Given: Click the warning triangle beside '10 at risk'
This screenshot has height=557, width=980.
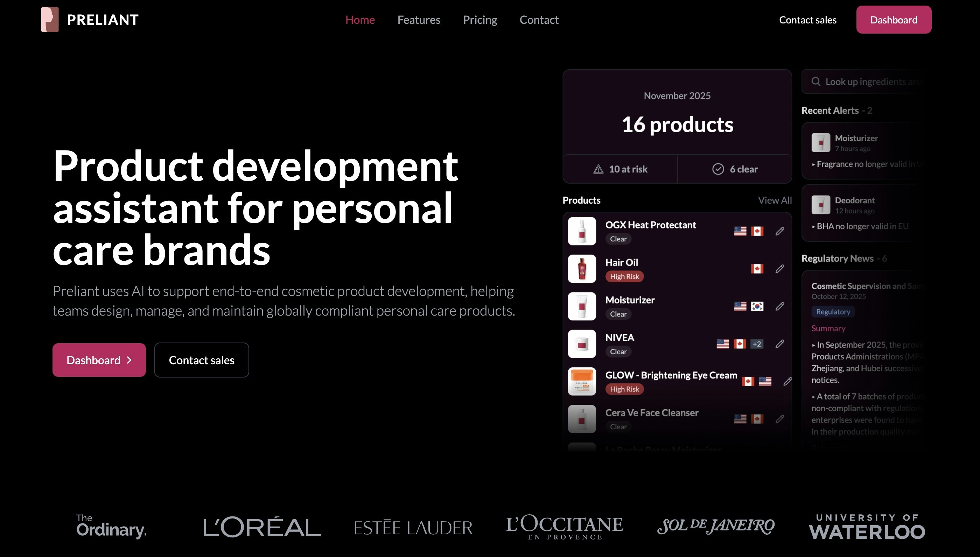Looking at the screenshot, I should click(598, 169).
